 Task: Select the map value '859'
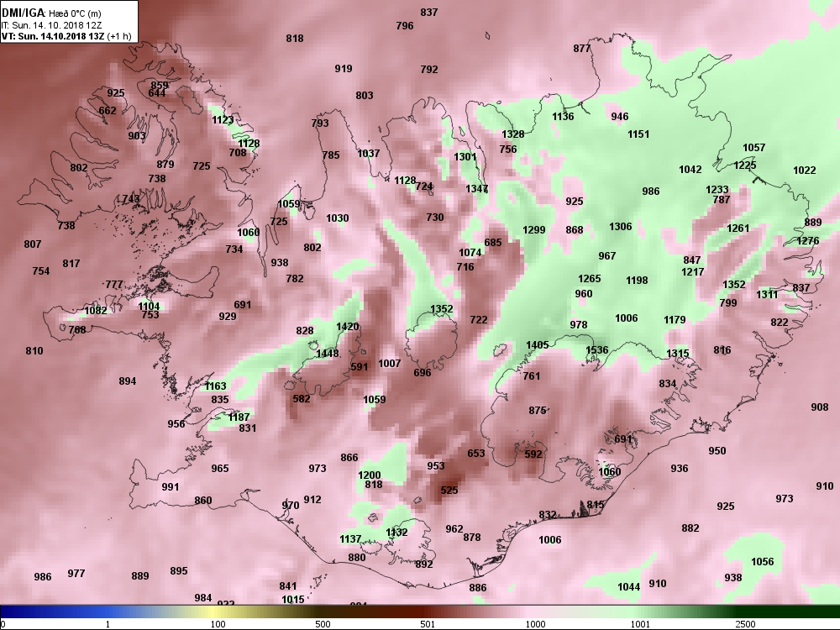[x=160, y=85]
